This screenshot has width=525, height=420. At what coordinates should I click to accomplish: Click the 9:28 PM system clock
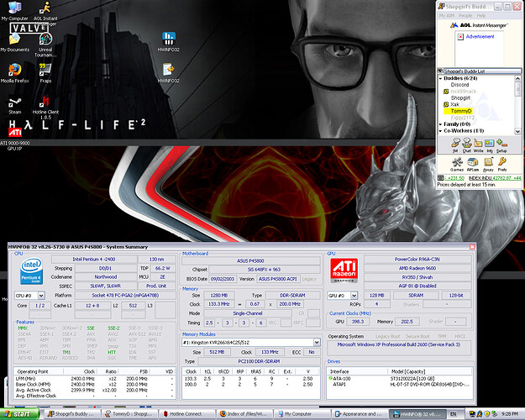point(510,414)
